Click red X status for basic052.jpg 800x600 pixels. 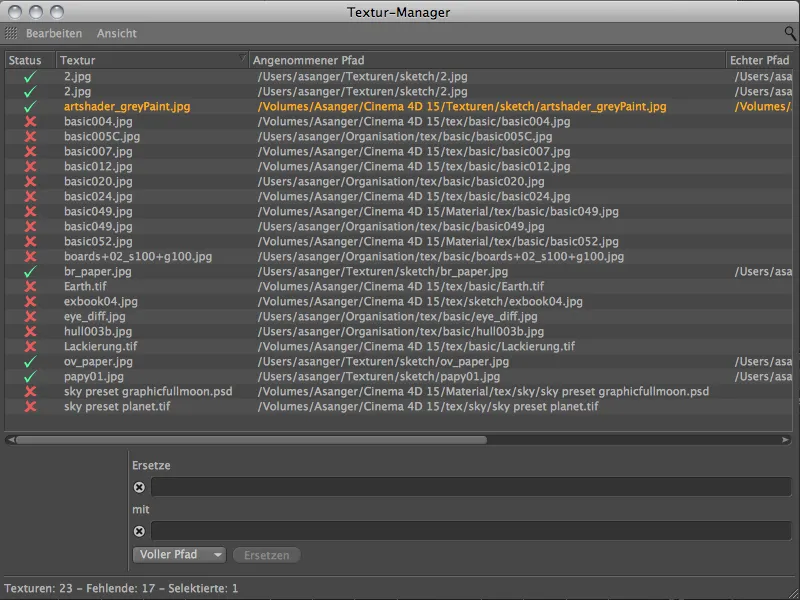[x=31, y=241]
